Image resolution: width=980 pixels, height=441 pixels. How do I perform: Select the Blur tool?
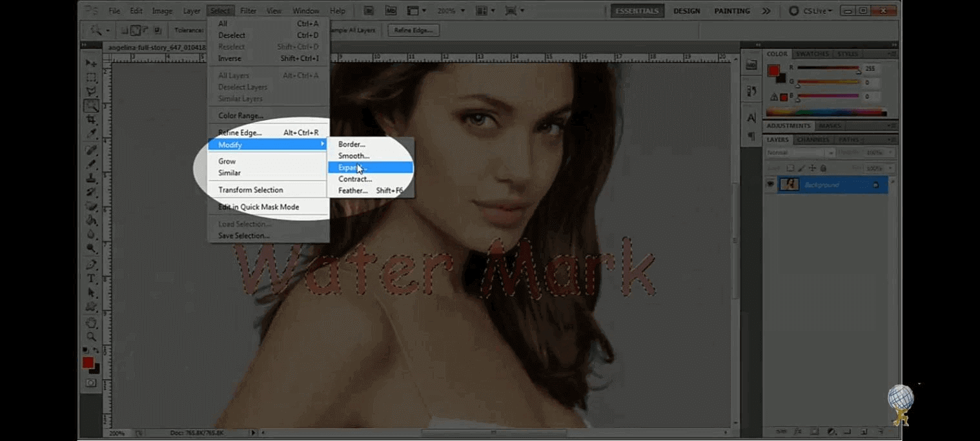91,234
